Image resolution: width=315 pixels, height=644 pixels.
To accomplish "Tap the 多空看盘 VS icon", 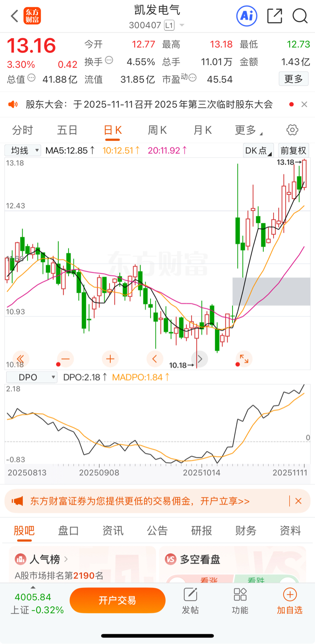I will pyautogui.click(x=171, y=559).
